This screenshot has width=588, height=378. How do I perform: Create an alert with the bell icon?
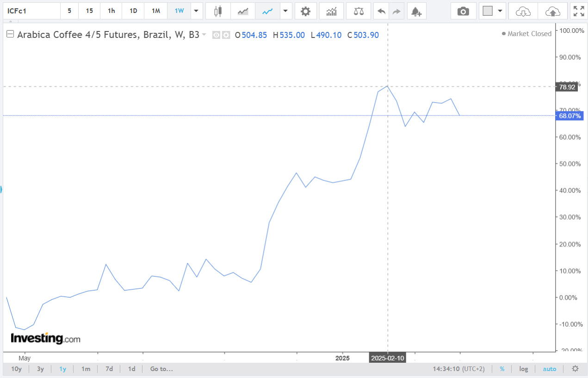tap(416, 11)
